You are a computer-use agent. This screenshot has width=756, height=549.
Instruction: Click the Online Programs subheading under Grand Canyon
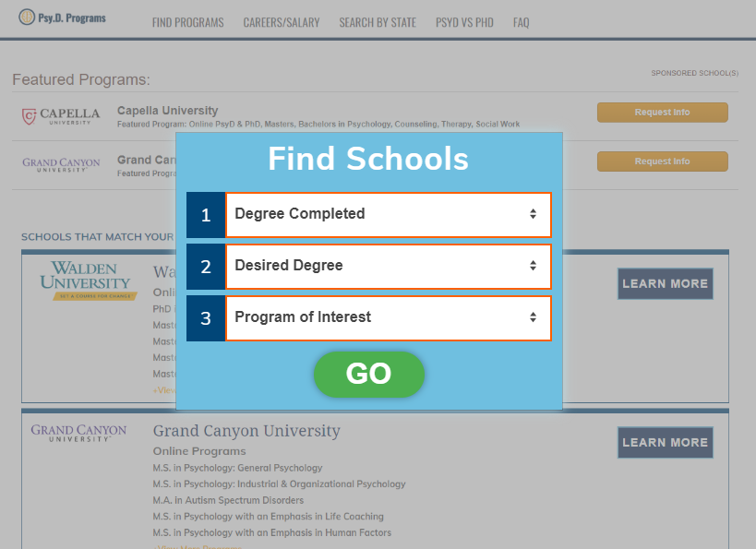[199, 451]
